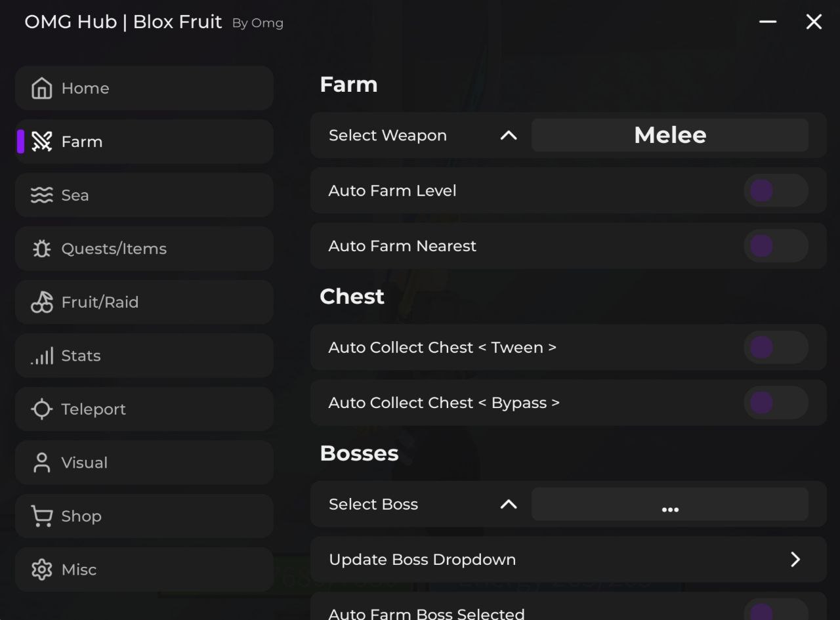Open the Select Boss dropdown arrow
The height and width of the screenshot is (620, 840).
[x=509, y=505]
